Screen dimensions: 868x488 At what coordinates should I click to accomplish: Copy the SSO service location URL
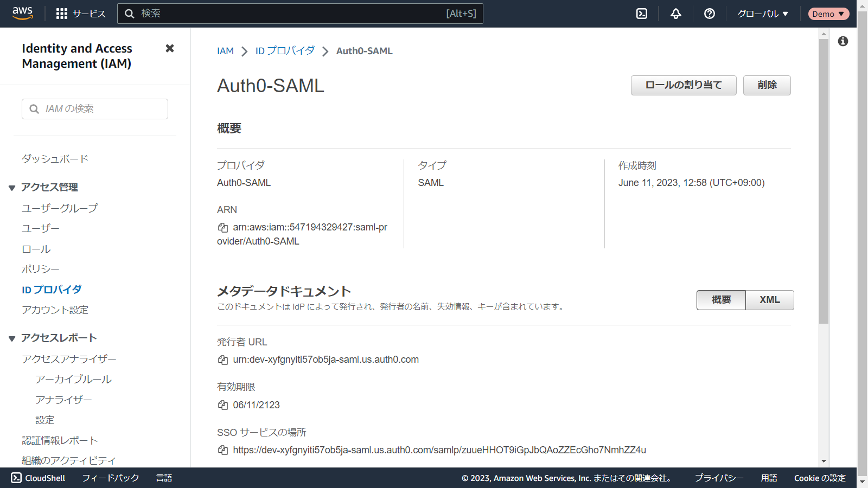222,450
